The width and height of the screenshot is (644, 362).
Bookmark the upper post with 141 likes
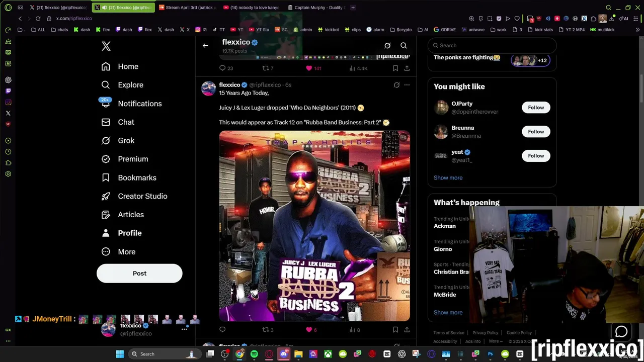pyautogui.click(x=395, y=68)
